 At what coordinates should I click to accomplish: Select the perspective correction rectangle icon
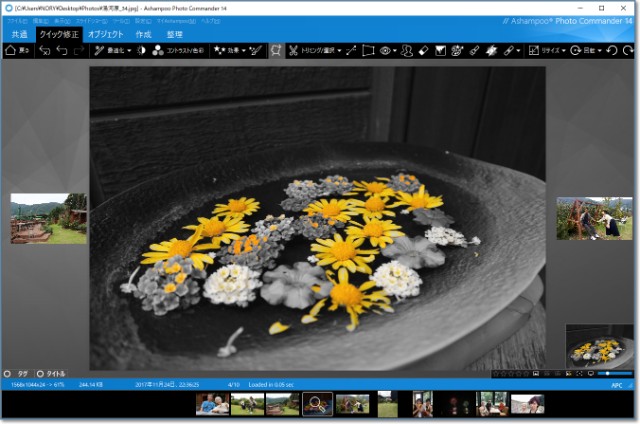click(368, 50)
